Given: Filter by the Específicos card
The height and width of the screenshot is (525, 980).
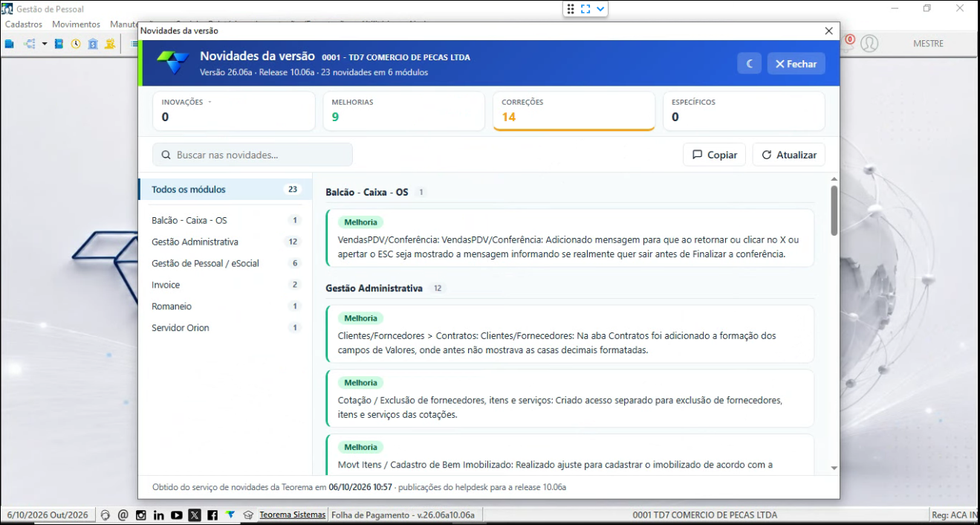Looking at the screenshot, I should click(744, 111).
